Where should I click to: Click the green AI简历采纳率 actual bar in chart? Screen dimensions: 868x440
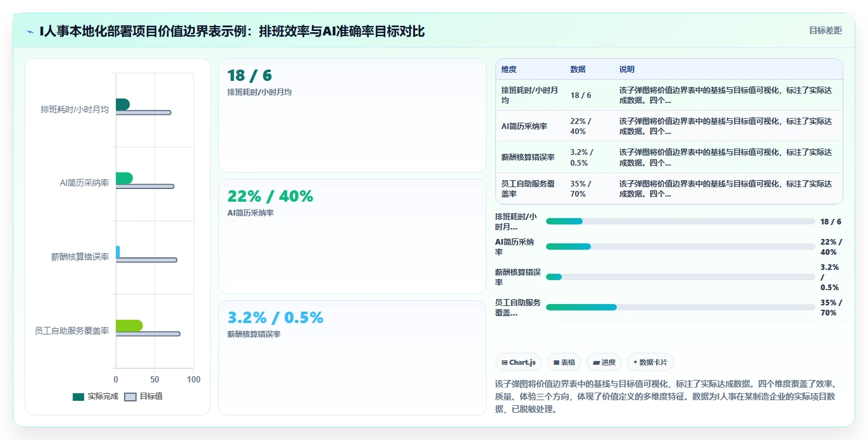click(124, 178)
